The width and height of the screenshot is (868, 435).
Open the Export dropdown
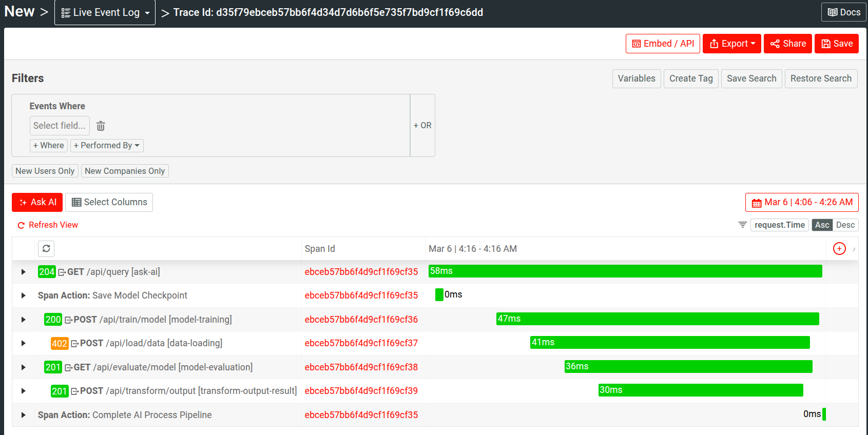coord(732,44)
